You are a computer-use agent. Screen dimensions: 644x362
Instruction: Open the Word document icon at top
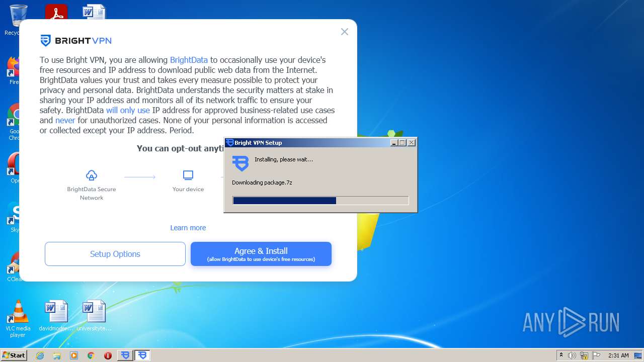94,12
